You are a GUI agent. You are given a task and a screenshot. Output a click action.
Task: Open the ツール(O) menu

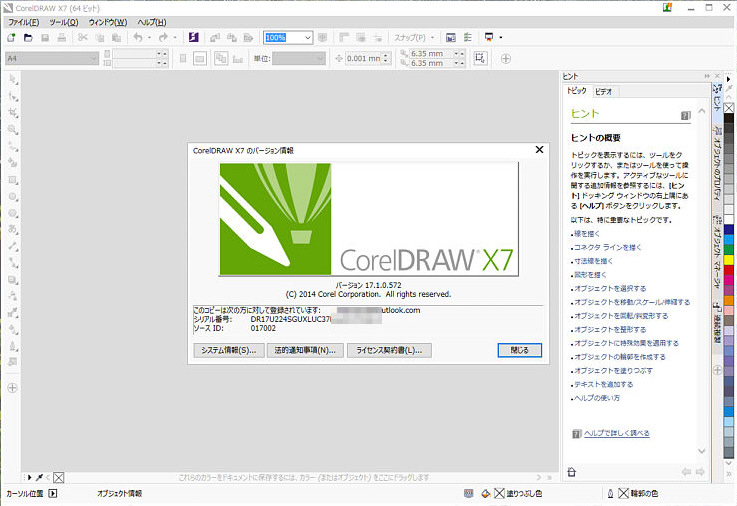(64, 23)
